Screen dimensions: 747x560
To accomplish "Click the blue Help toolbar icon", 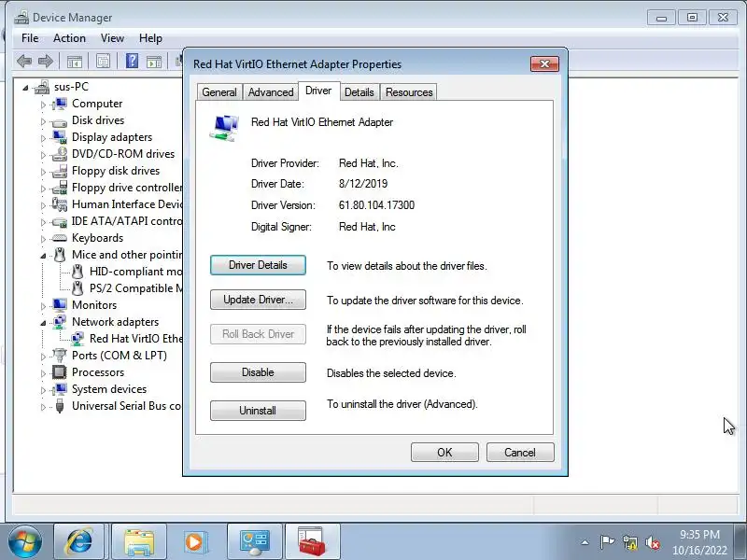I will point(132,61).
